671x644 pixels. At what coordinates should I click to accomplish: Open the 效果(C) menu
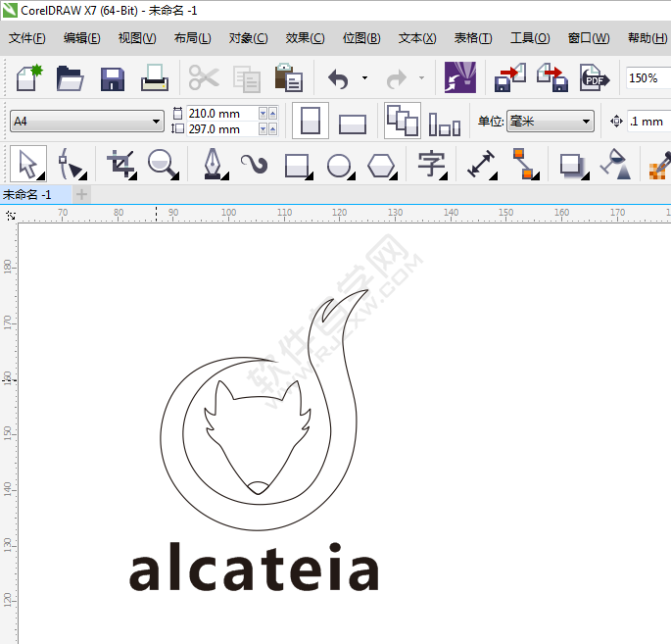[305, 38]
